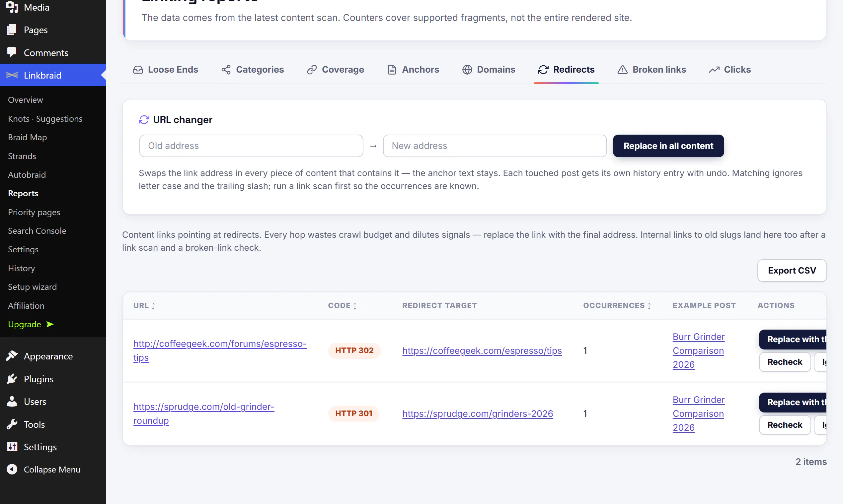Click the Tools wrench icon
This screenshot has height=504, width=843.
coord(12,424)
